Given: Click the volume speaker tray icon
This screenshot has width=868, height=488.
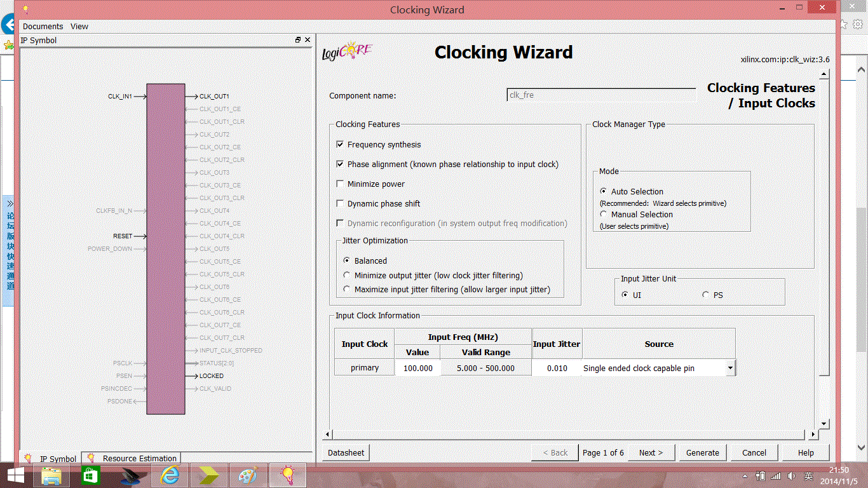Looking at the screenshot, I should coord(791,476).
